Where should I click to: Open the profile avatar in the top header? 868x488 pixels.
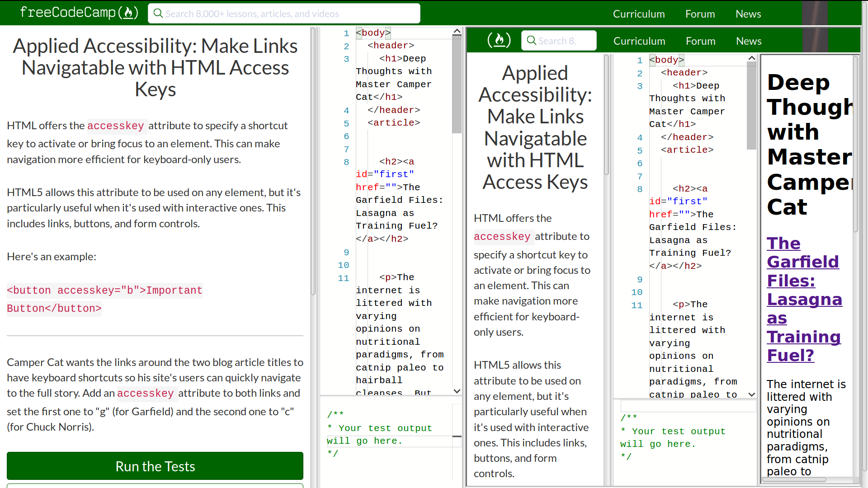(815, 13)
